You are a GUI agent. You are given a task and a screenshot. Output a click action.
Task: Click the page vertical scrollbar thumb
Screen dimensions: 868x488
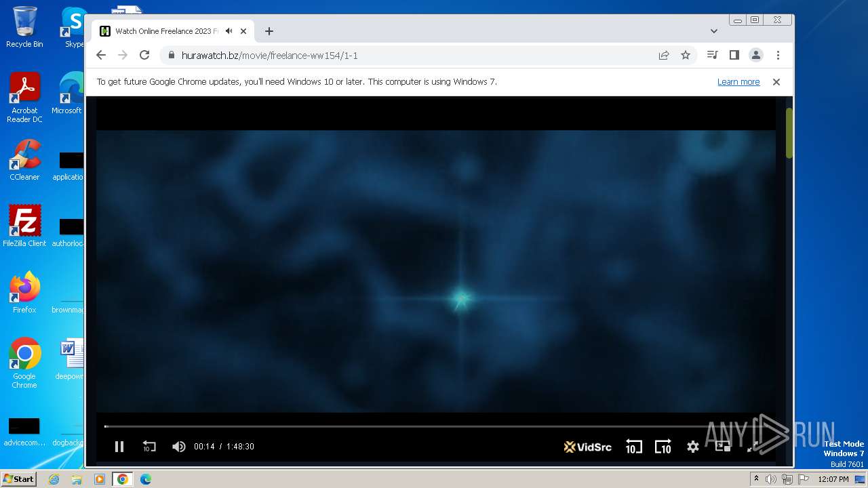click(789, 134)
